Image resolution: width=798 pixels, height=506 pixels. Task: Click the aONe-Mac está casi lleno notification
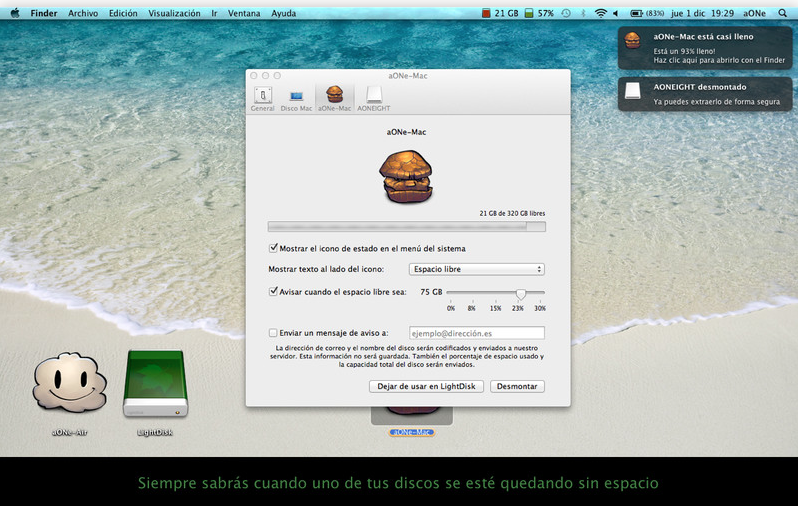coord(705,48)
